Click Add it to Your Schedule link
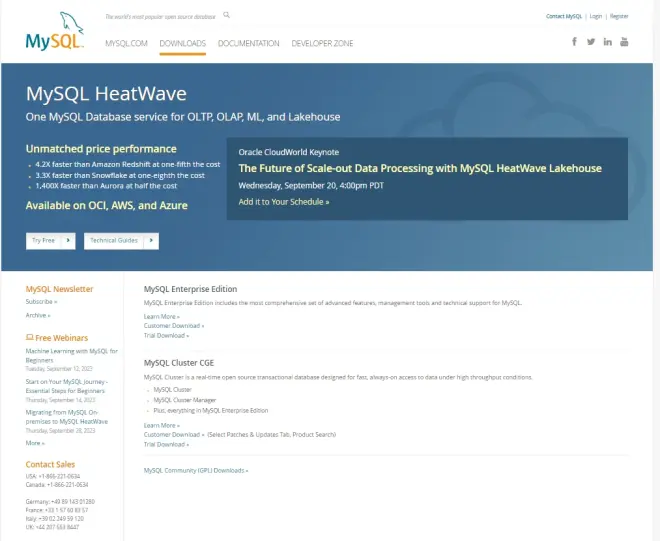 (284, 202)
